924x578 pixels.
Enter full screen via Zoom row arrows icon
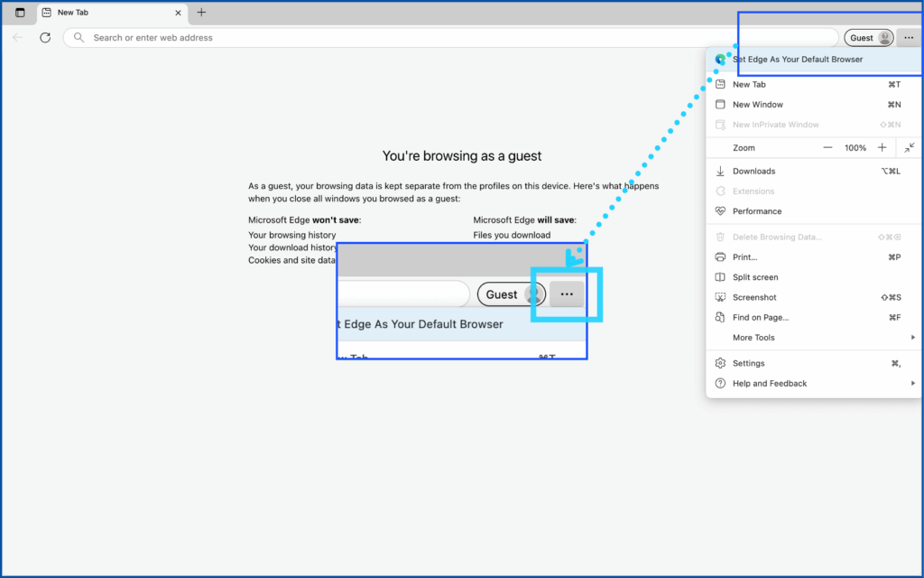coord(910,147)
